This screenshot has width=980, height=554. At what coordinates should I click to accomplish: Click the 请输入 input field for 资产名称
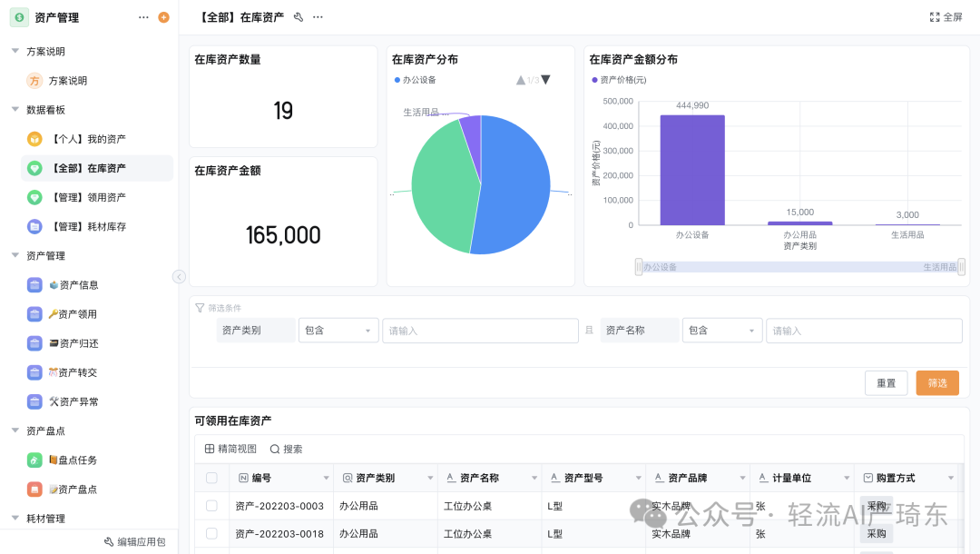click(863, 331)
